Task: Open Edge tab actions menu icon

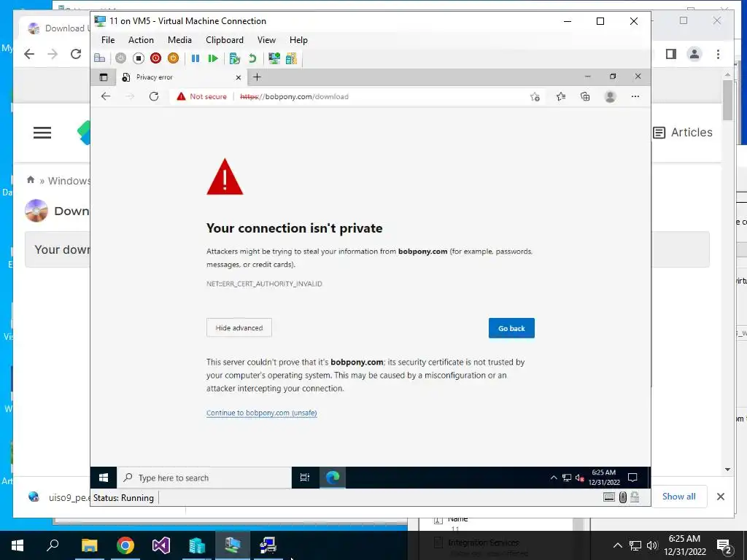Action: click(104, 77)
